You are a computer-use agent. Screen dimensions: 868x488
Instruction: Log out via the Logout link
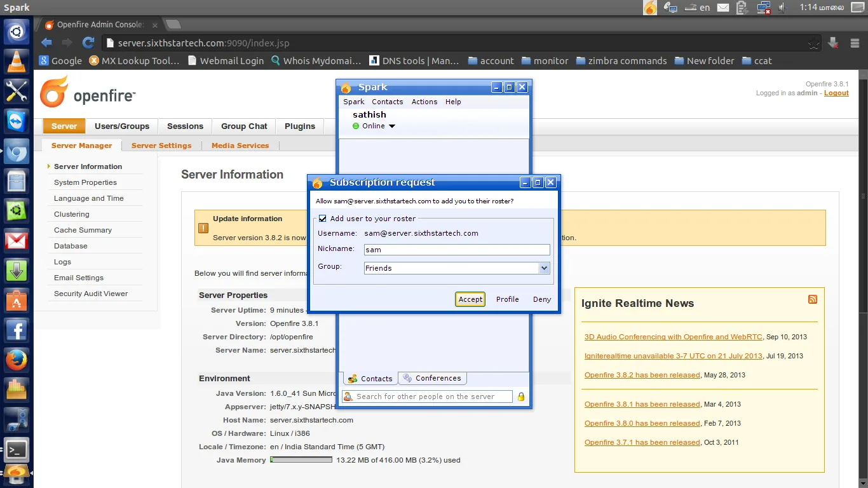click(x=836, y=93)
